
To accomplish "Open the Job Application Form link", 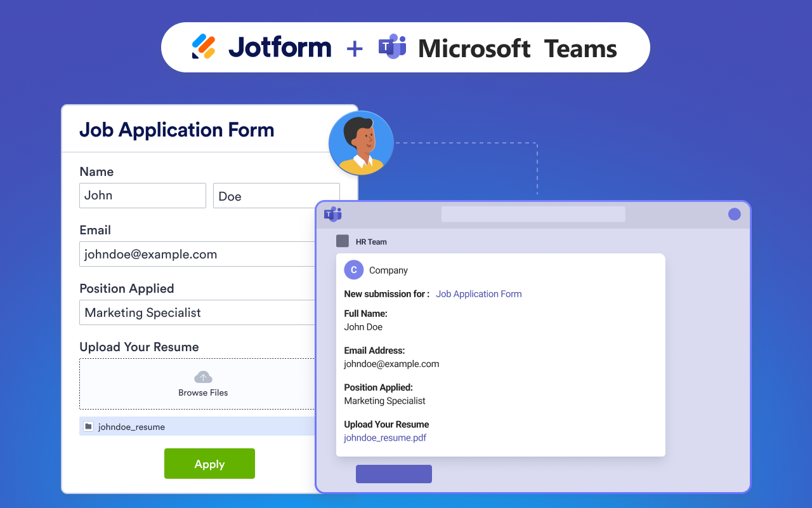I will [x=478, y=294].
